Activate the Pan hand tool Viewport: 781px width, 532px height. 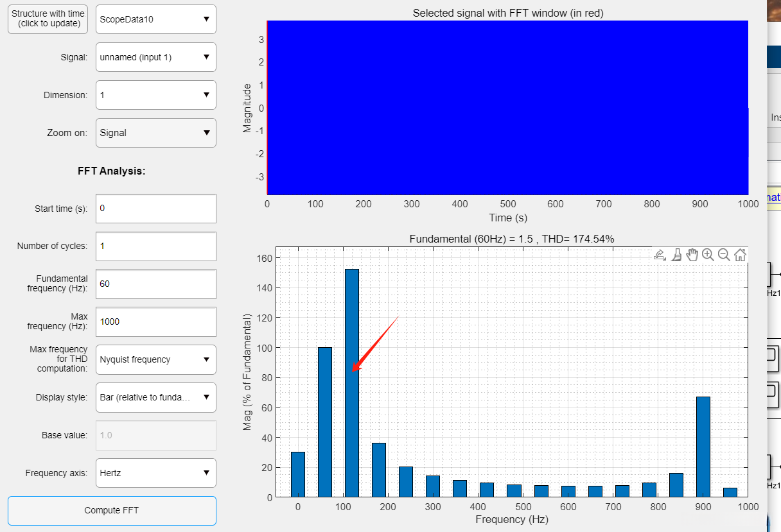(x=692, y=255)
